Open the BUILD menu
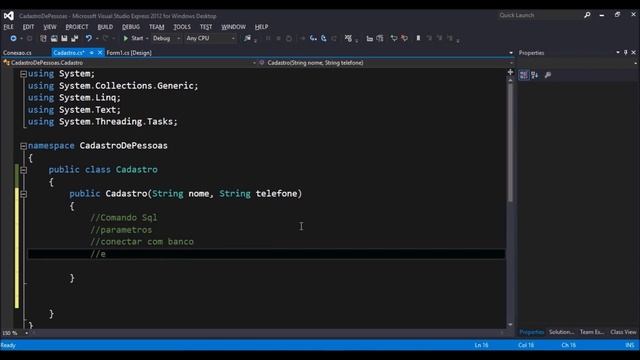 pos(105,27)
